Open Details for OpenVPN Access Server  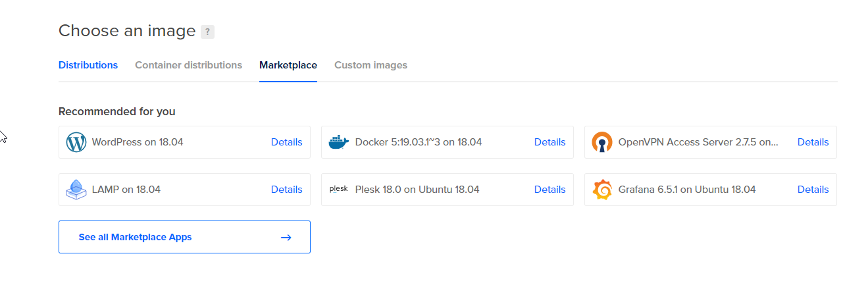(813, 142)
